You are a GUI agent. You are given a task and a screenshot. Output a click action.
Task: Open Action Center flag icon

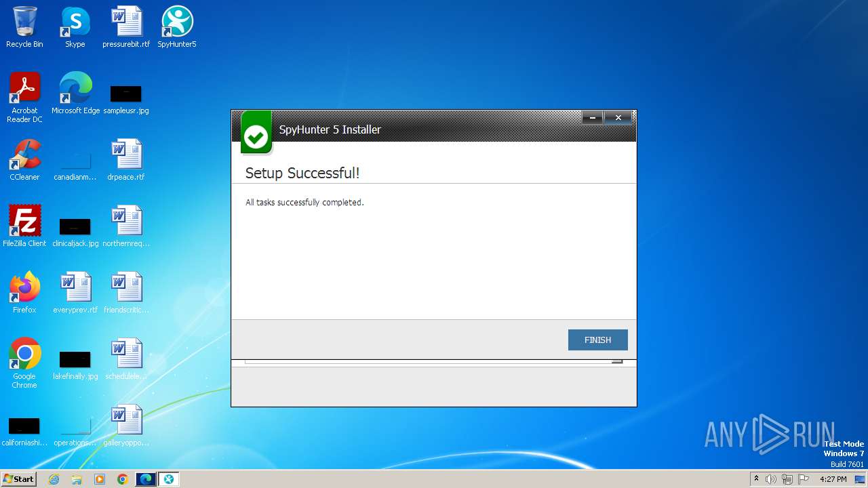pyautogui.click(x=804, y=479)
